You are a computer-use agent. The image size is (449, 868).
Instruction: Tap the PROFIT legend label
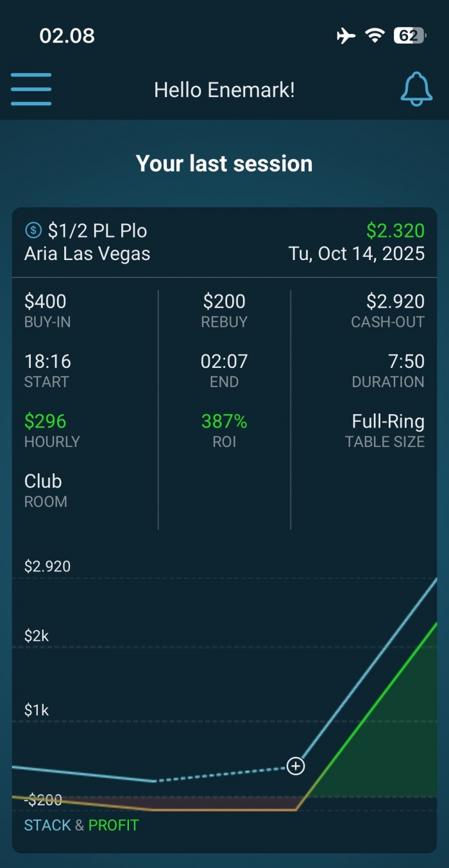[114, 825]
